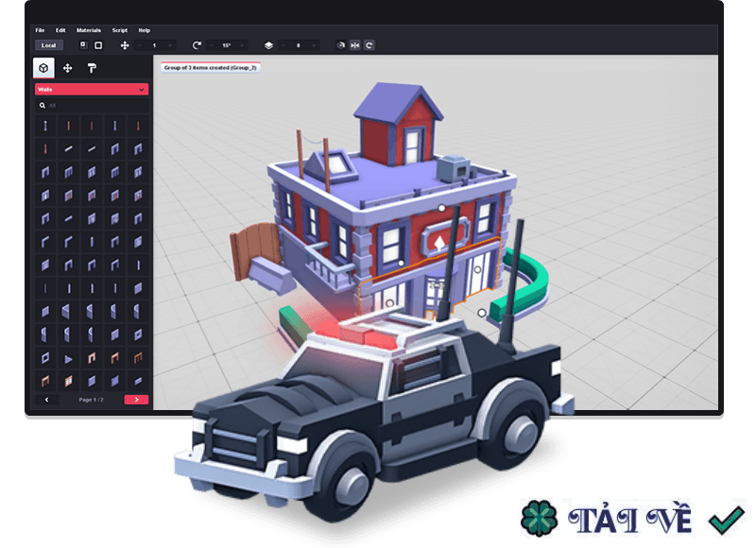Open the Script menu
Screen dimensions: 756x548
tap(120, 30)
